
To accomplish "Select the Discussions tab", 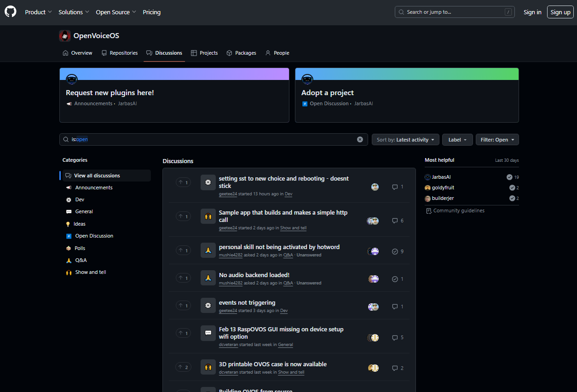I will pyautogui.click(x=164, y=53).
